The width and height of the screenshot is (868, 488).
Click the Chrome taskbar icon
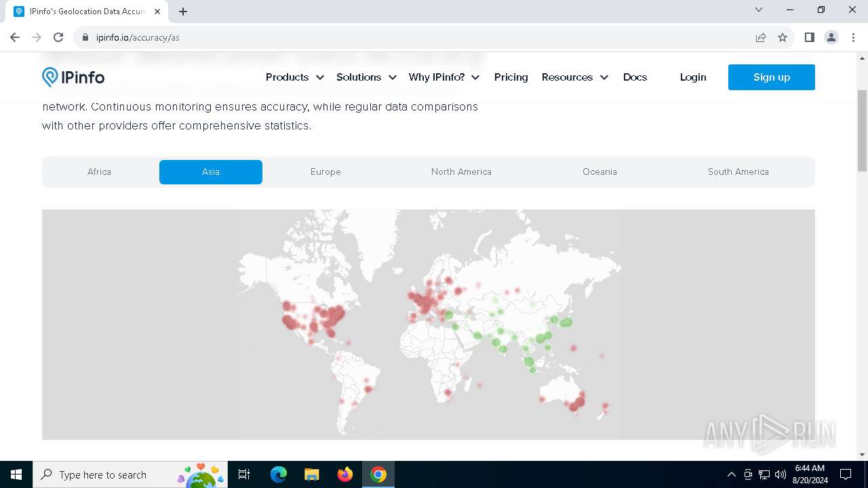(378, 474)
